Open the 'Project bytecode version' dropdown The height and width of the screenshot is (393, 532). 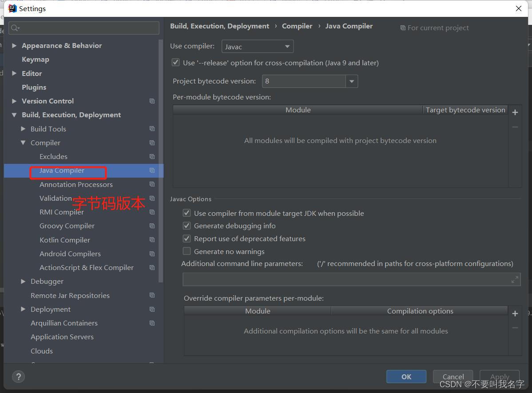pos(351,81)
